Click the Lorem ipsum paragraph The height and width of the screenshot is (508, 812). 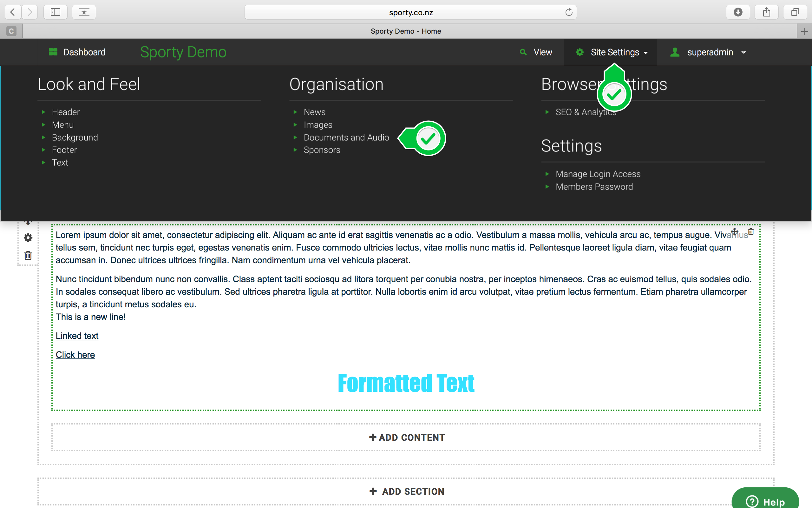click(402, 248)
